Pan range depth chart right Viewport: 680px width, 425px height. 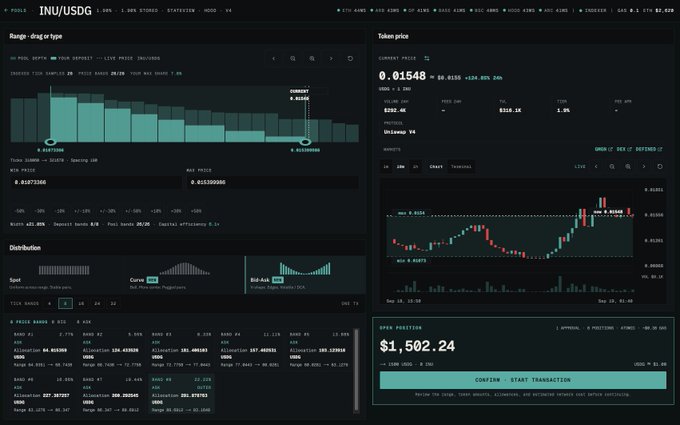click(331, 59)
